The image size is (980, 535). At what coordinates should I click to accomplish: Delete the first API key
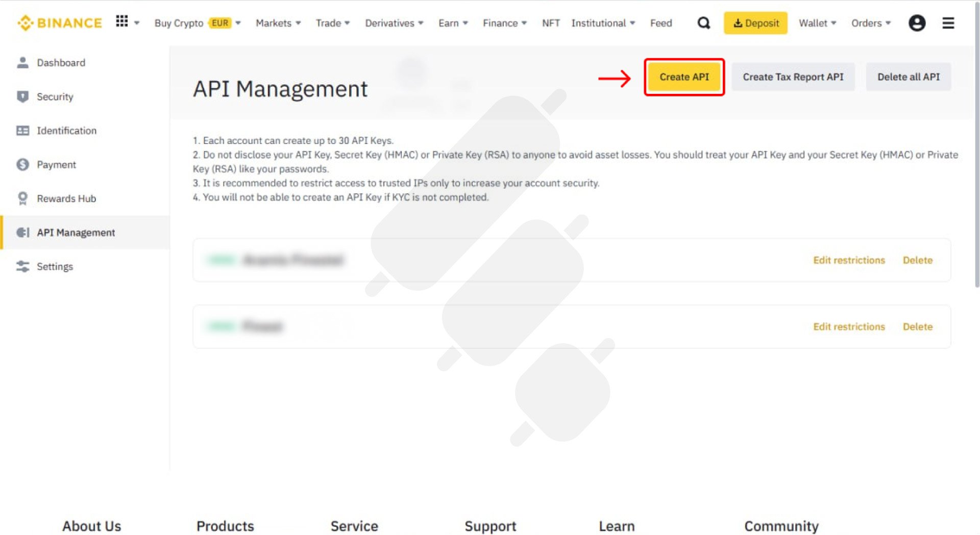click(x=917, y=260)
